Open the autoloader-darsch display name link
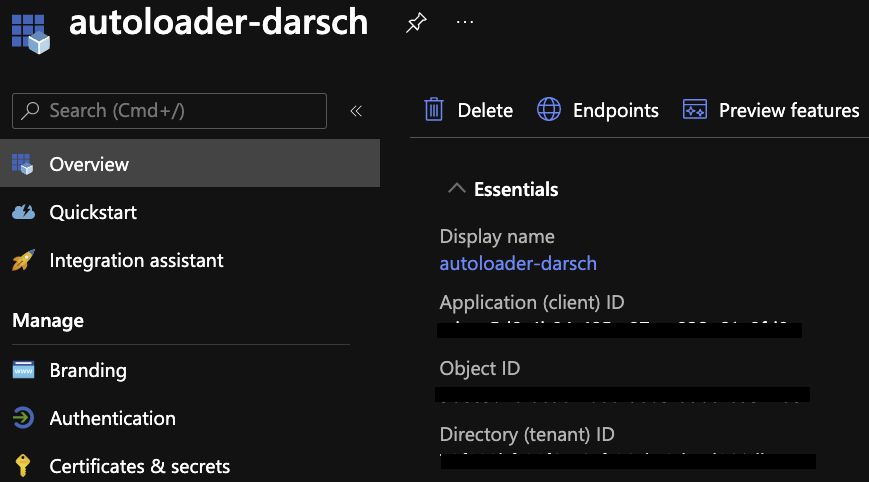The image size is (869, 482). [518, 263]
